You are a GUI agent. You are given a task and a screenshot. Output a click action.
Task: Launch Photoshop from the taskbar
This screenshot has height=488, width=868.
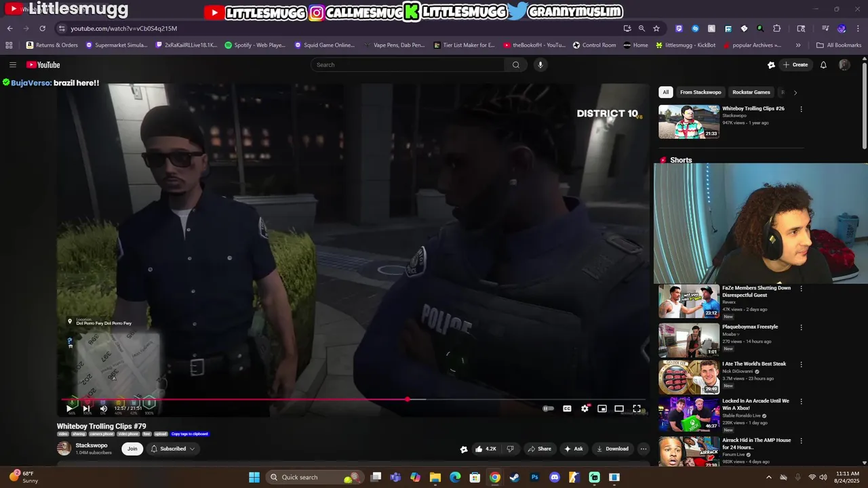(x=535, y=477)
